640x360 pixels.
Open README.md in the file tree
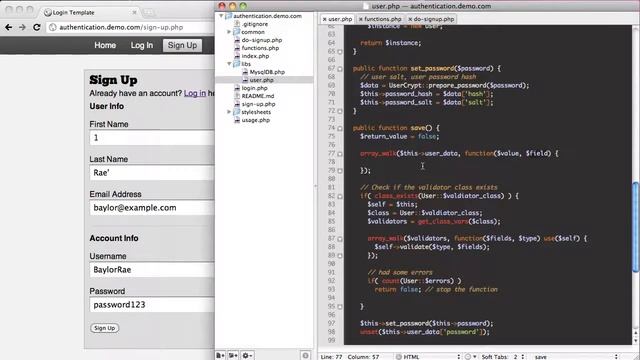coord(258,96)
